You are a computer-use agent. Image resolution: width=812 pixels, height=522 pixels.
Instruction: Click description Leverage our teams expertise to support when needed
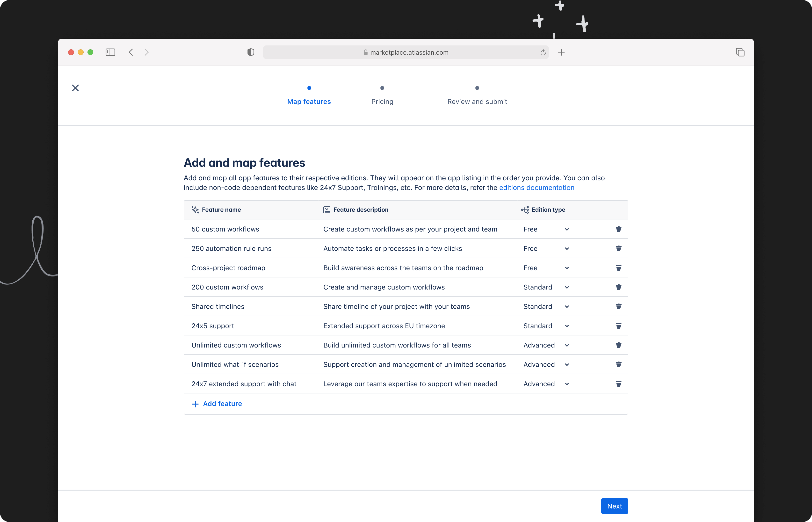(x=410, y=384)
